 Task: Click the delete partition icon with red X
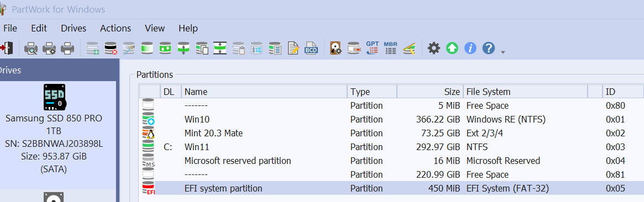pyautogui.click(x=111, y=49)
